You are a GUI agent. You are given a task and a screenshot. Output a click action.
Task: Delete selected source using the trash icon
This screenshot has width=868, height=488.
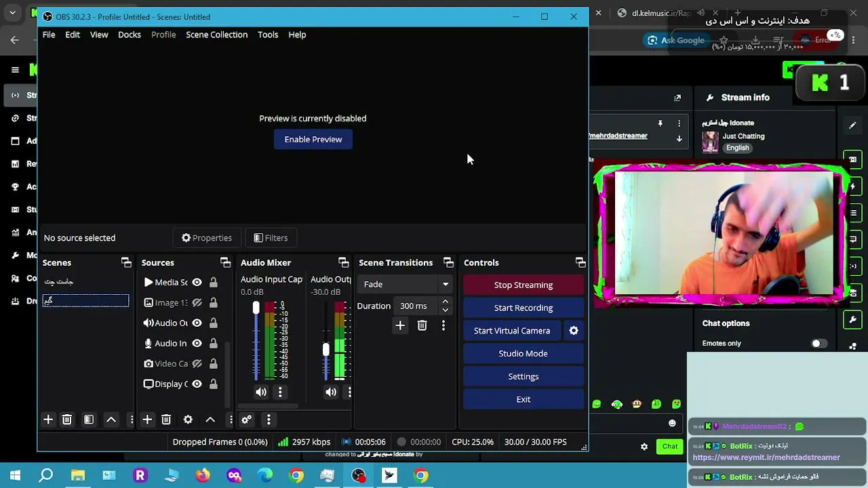(x=166, y=420)
